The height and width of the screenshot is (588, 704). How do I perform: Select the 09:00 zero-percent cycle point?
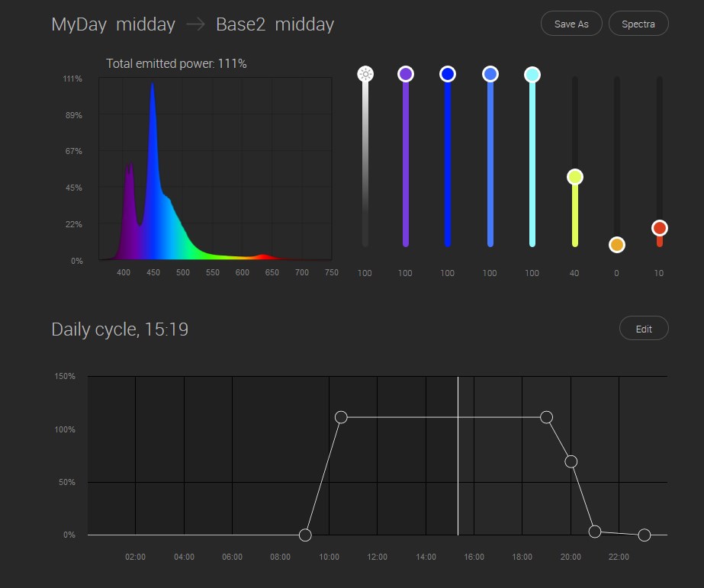click(x=305, y=535)
